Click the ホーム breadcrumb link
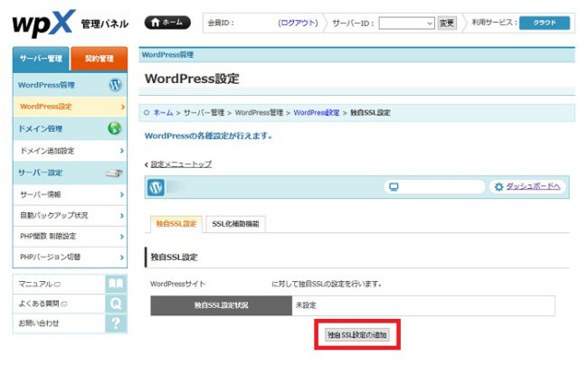588x365 pixels. coord(163,113)
